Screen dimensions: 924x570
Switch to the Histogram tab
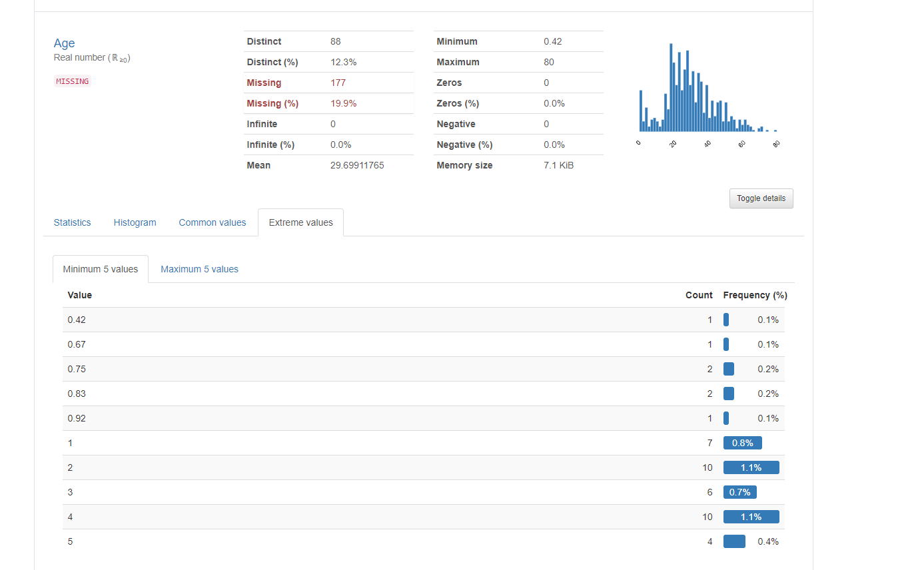coord(135,222)
